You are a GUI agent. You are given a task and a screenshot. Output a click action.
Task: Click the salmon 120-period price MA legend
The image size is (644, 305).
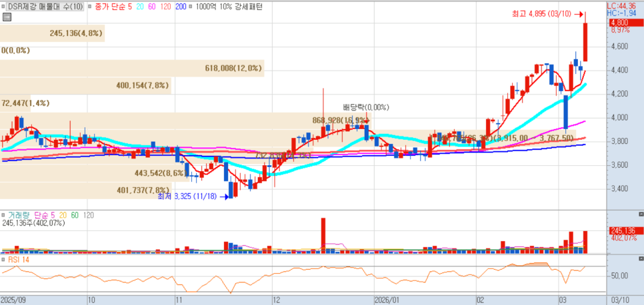(x=165, y=7)
